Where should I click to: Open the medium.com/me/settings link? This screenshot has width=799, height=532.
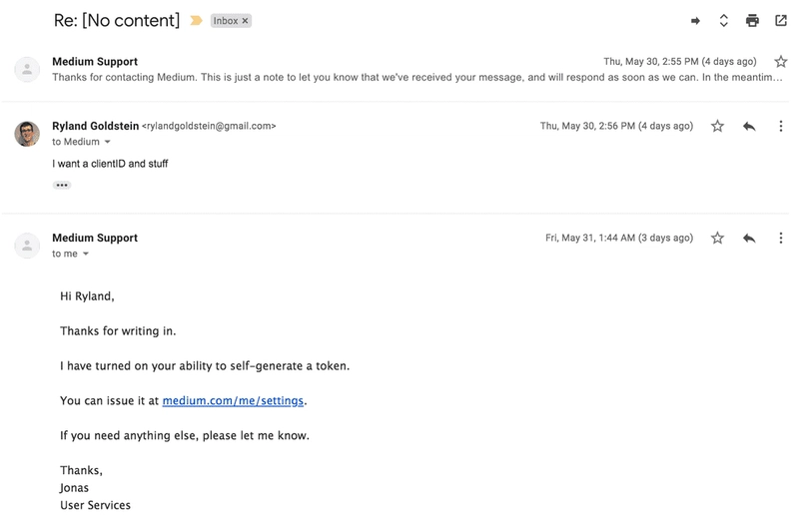pyautogui.click(x=233, y=401)
